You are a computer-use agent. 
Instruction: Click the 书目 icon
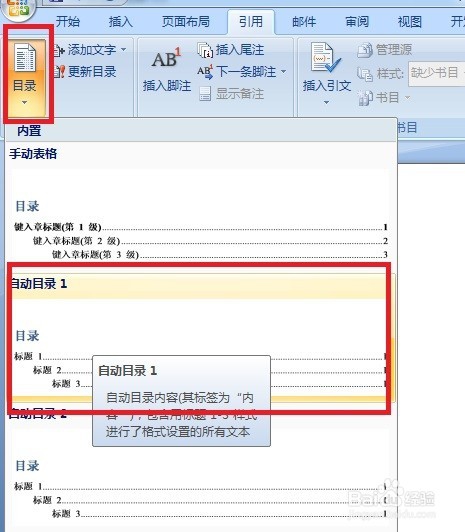(365, 98)
